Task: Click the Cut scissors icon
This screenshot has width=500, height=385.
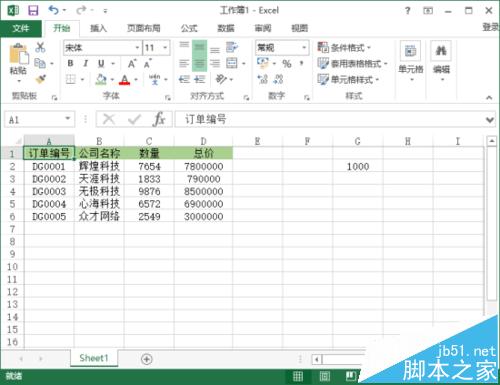Action: 40,47
